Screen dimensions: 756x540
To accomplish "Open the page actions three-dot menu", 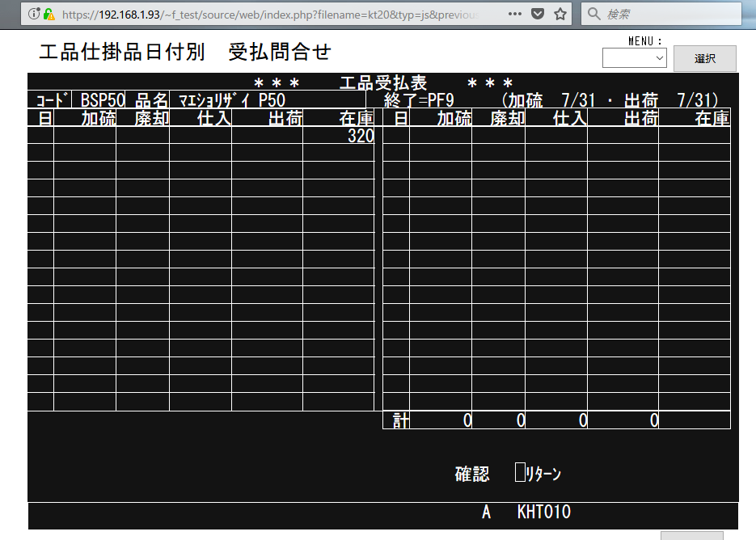I will [x=515, y=15].
